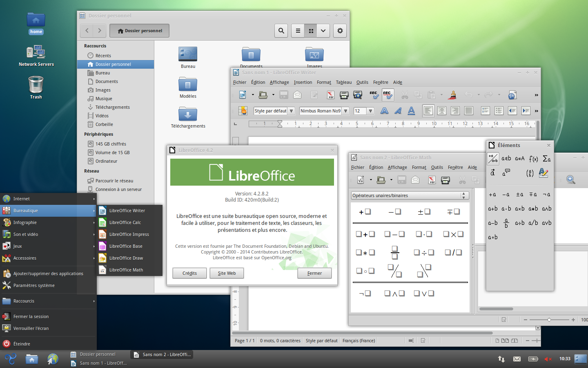The height and width of the screenshot is (368, 588).
Task: Adjust the Math window zoom slider
Action: click(549, 320)
